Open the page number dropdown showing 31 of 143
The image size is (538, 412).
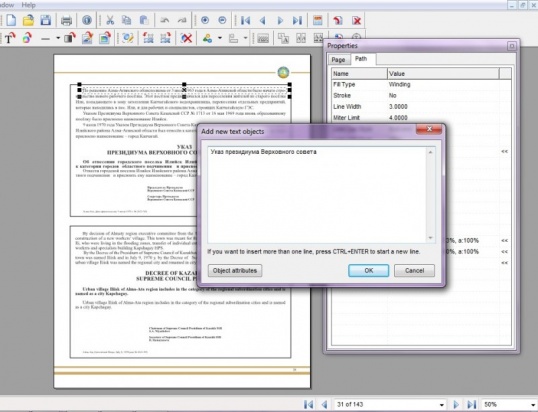tap(442, 405)
